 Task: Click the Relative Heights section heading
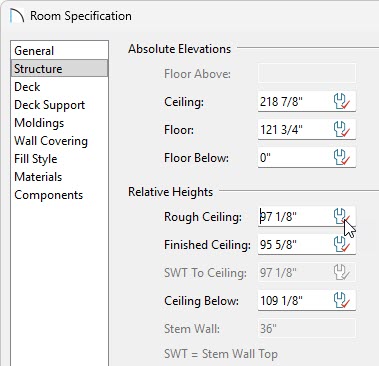point(170,192)
